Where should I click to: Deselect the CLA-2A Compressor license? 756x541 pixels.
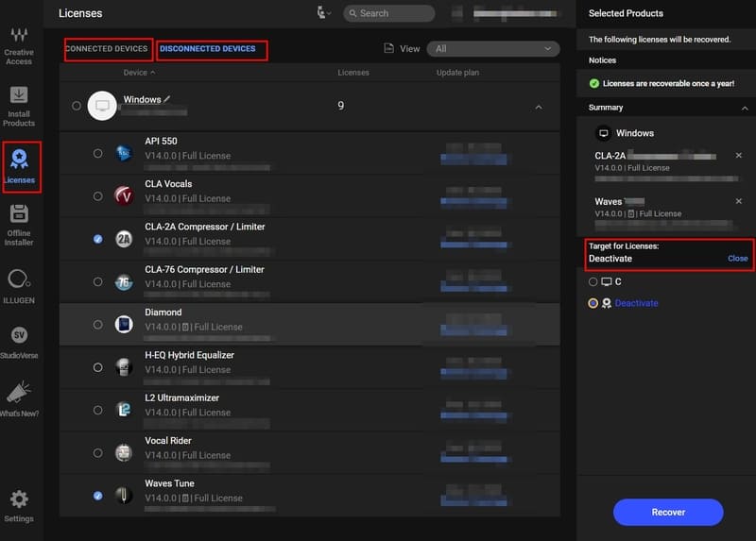coord(98,239)
